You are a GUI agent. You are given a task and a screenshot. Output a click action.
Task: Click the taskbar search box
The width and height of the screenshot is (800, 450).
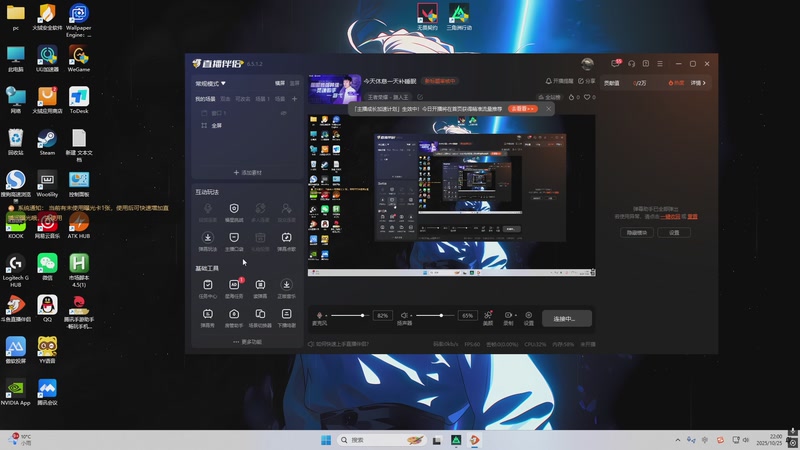[381, 440]
